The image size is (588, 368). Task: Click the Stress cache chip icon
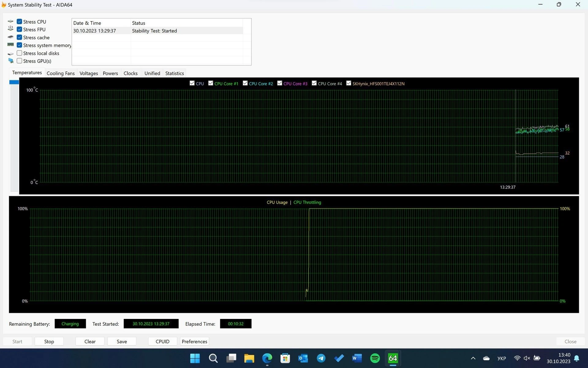click(x=11, y=37)
